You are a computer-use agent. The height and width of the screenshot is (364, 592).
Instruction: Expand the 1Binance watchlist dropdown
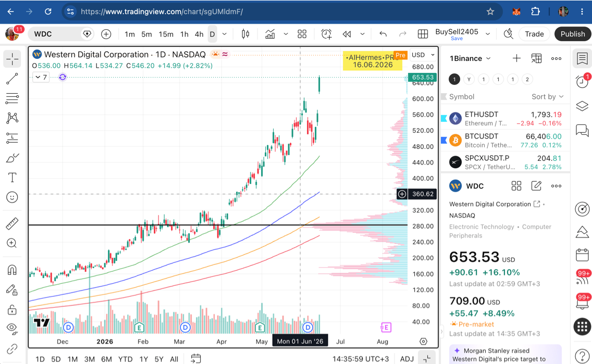point(470,58)
